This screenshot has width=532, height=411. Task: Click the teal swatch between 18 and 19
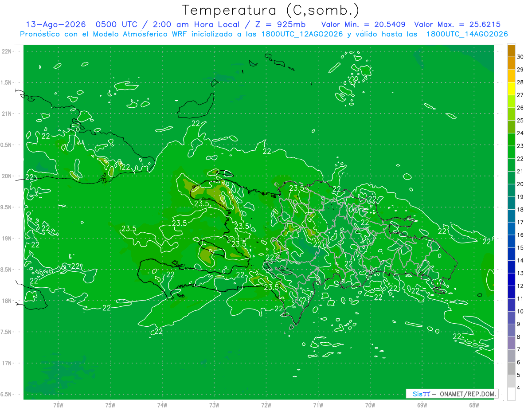coord(511,203)
